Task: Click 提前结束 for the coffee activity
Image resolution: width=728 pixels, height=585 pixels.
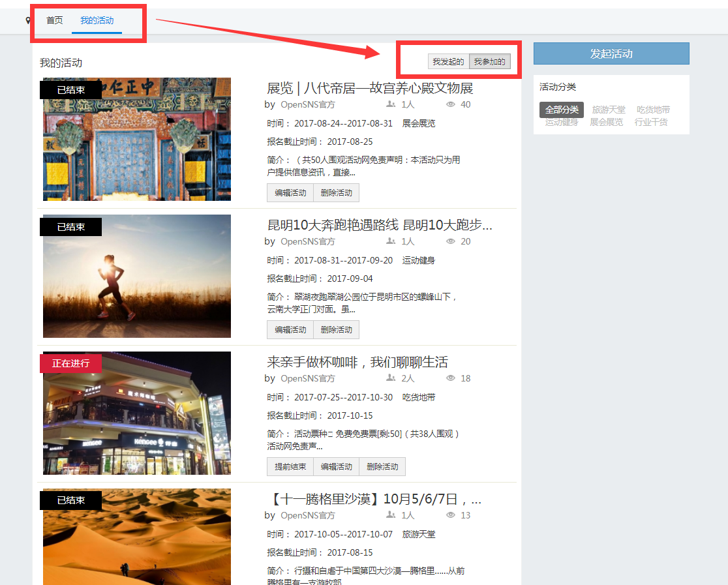Action: coord(290,466)
